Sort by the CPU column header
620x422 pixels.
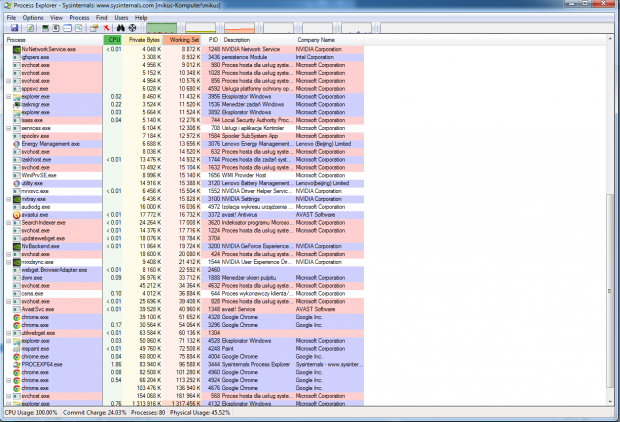pyautogui.click(x=113, y=40)
